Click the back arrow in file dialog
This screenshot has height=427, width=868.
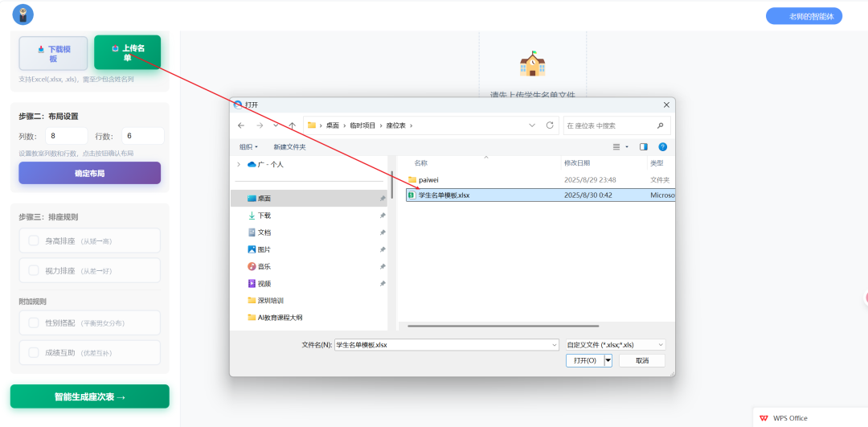click(x=241, y=125)
